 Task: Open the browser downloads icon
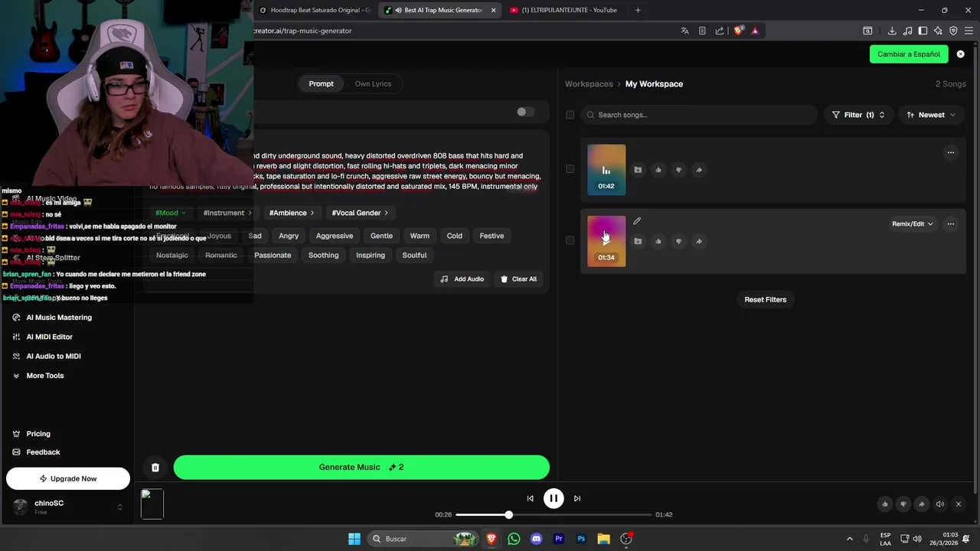(x=892, y=31)
